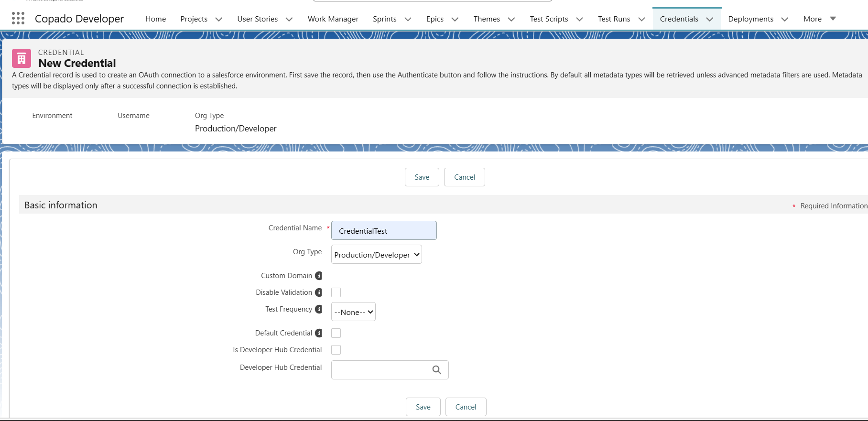Open the Org Type dropdown
868x421 pixels.
(377, 255)
